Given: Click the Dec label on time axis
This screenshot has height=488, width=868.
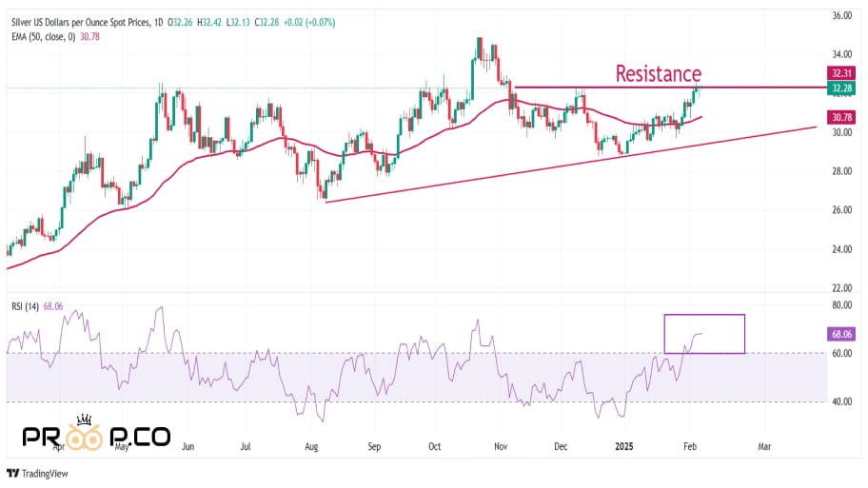Looking at the screenshot, I should click(561, 446).
